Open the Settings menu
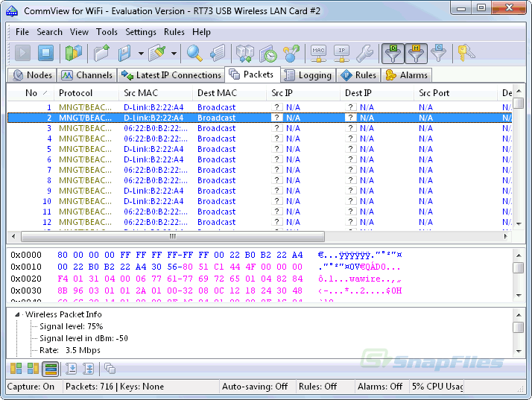The width and height of the screenshot is (532, 400). (141, 32)
